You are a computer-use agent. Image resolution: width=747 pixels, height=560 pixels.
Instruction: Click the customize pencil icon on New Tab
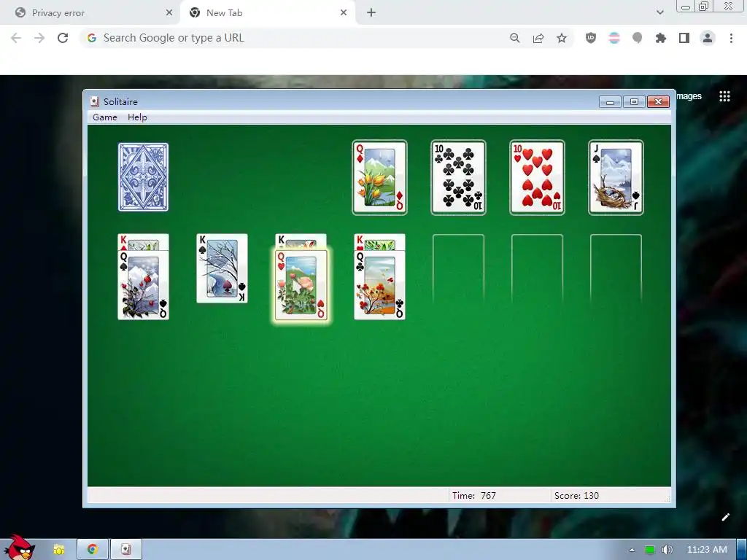coord(726,517)
